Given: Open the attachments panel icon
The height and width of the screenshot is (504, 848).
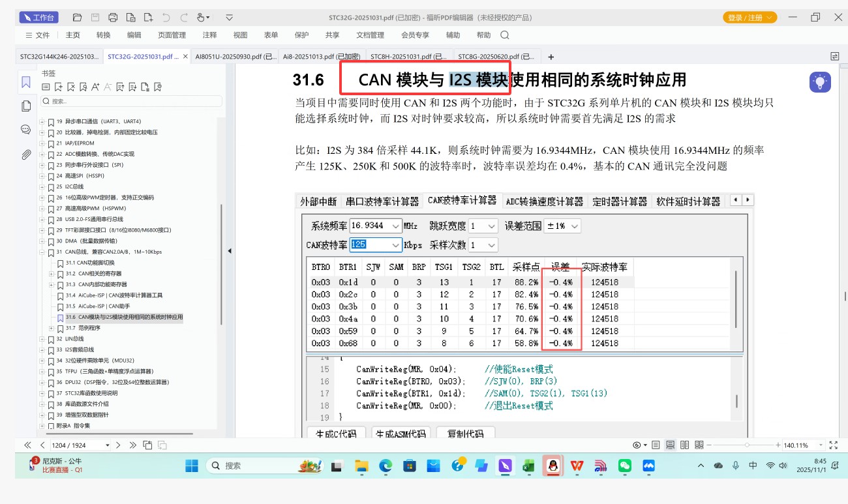Looking at the screenshot, I should 25,154.
